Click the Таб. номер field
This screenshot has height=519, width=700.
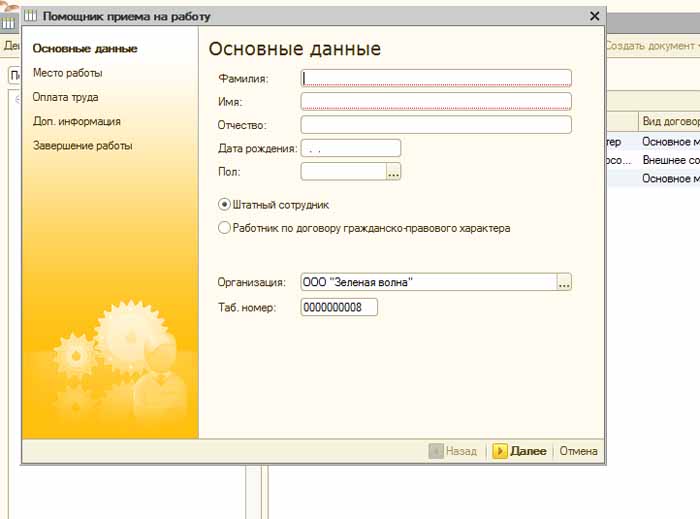pyautogui.click(x=338, y=307)
